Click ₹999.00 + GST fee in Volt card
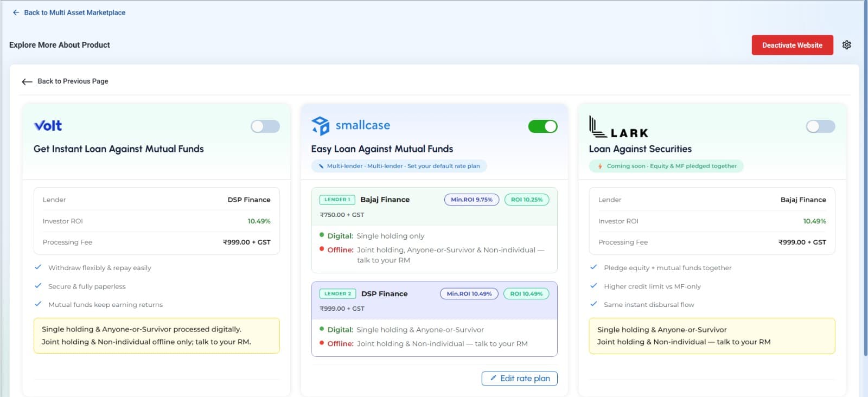The width and height of the screenshot is (868, 397). (x=247, y=242)
